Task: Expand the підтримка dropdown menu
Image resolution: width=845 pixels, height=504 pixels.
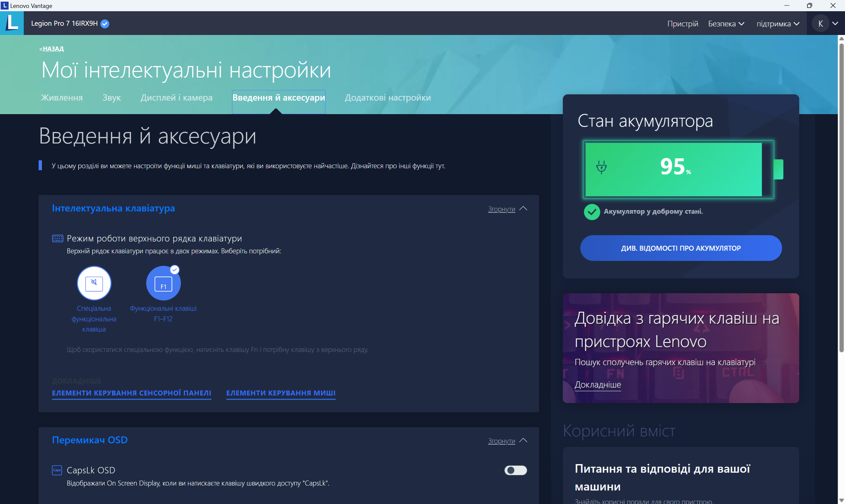Action: pyautogui.click(x=778, y=24)
